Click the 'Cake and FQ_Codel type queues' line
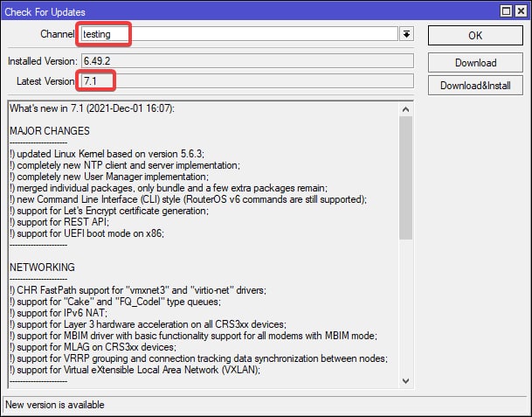This screenshot has width=532, height=417. (115, 302)
